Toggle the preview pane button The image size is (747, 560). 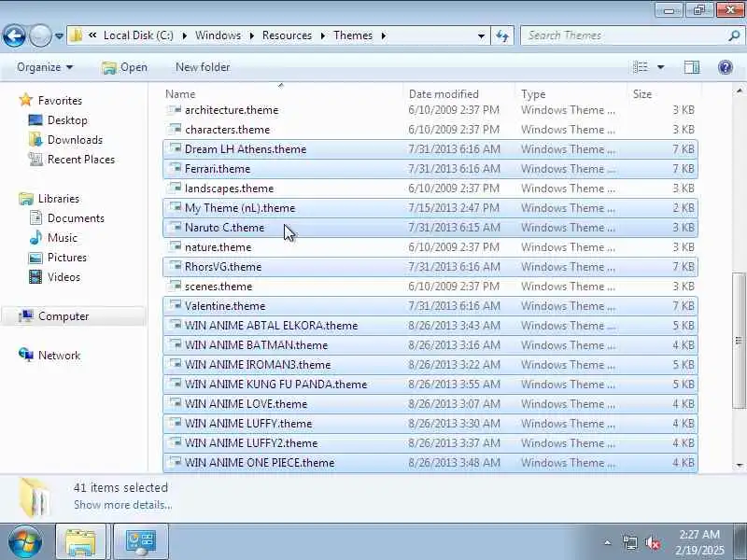pos(692,67)
